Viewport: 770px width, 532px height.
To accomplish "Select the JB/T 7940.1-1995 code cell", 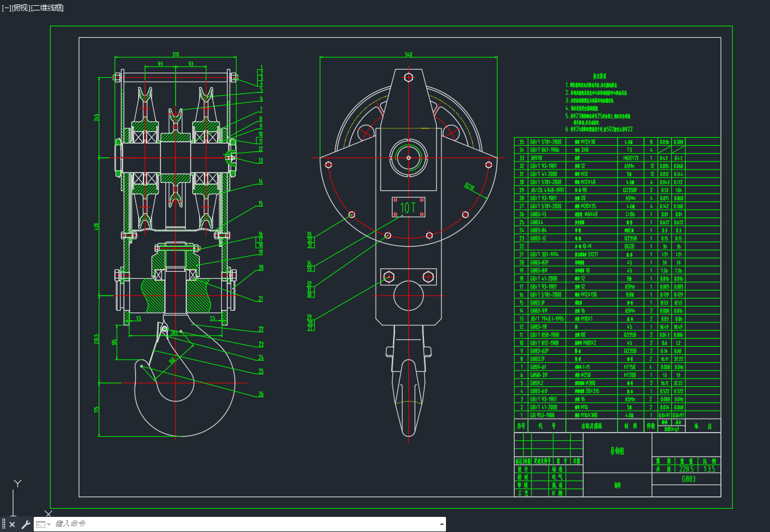I will (546, 319).
